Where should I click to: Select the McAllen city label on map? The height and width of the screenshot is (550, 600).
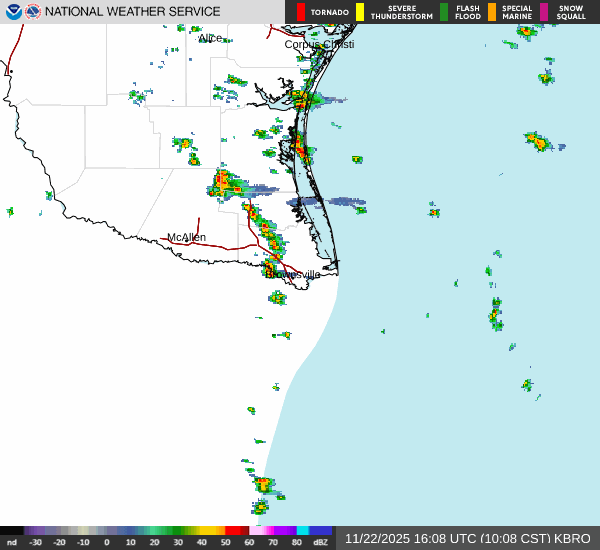click(x=186, y=237)
